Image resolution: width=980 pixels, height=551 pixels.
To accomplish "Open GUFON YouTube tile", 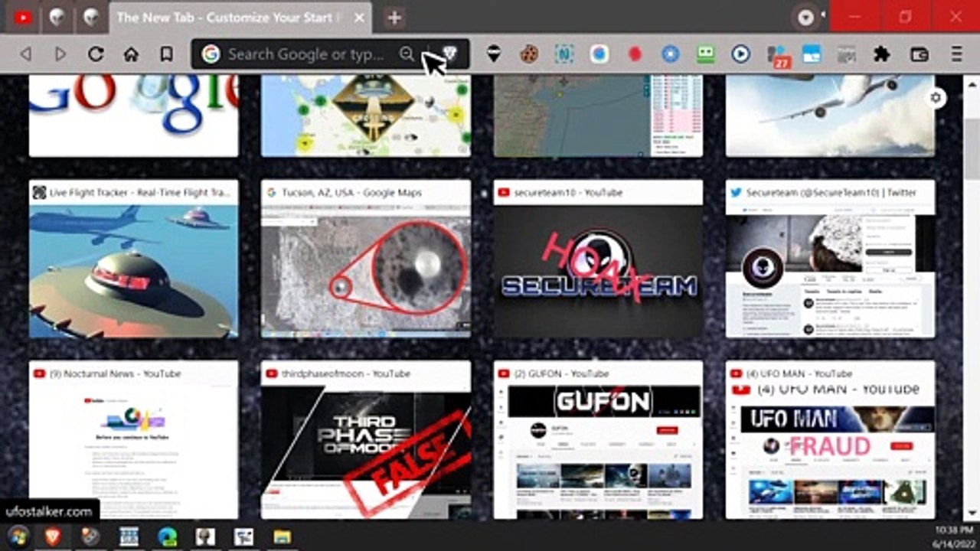I will tap(598, 439).
